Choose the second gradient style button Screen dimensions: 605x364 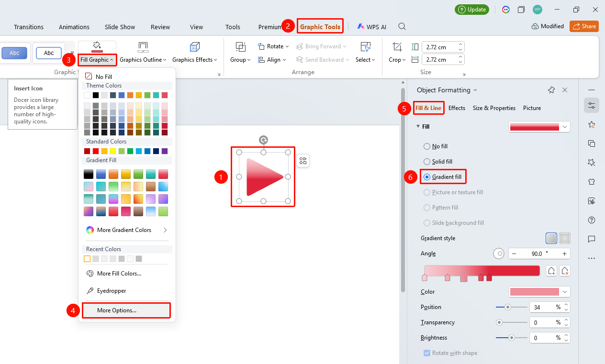tap(565, 238)
